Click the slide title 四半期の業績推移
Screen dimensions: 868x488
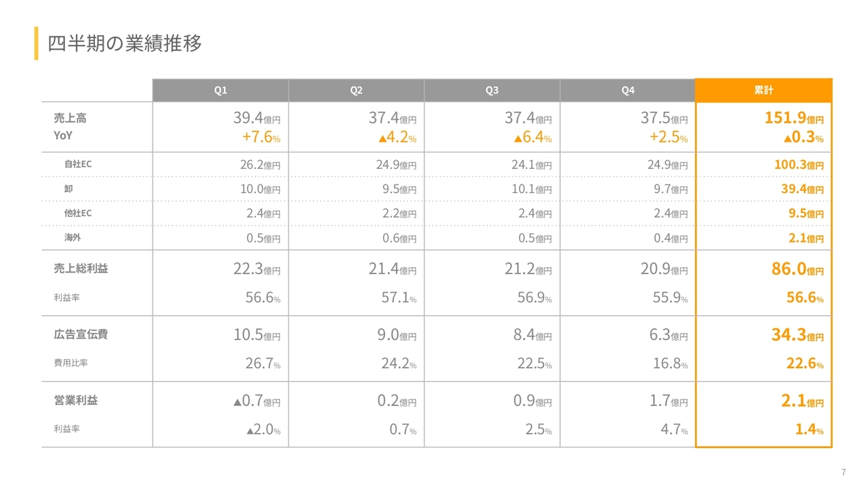pyautogui.click(x=125, y=44)
